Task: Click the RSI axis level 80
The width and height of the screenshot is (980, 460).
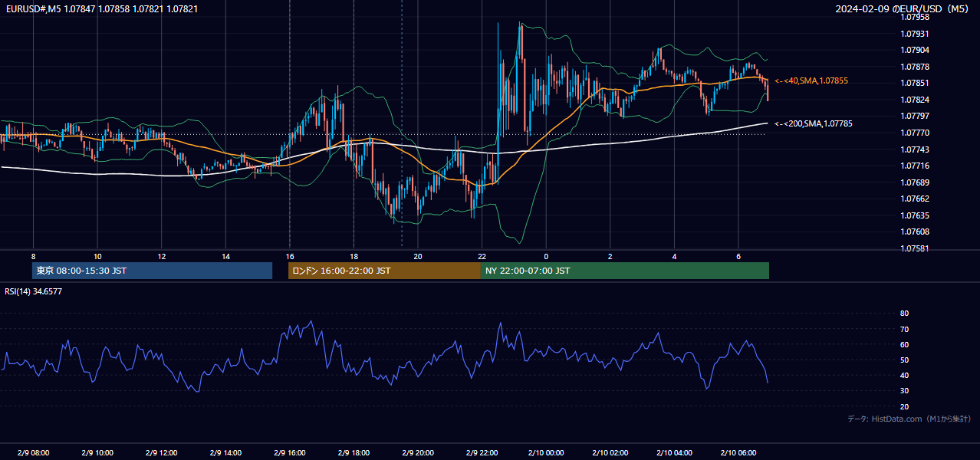Action: 904,314
